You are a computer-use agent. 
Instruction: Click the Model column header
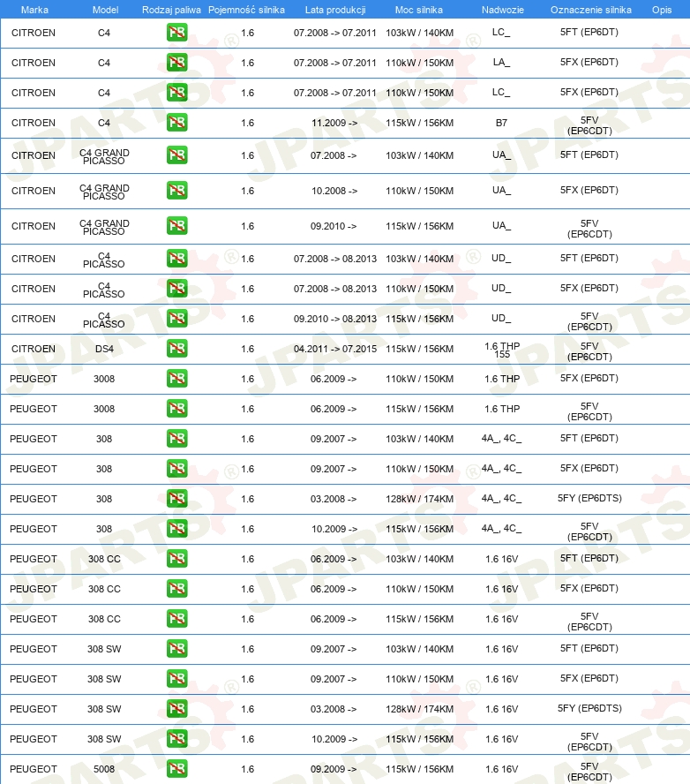click(105, 10)
